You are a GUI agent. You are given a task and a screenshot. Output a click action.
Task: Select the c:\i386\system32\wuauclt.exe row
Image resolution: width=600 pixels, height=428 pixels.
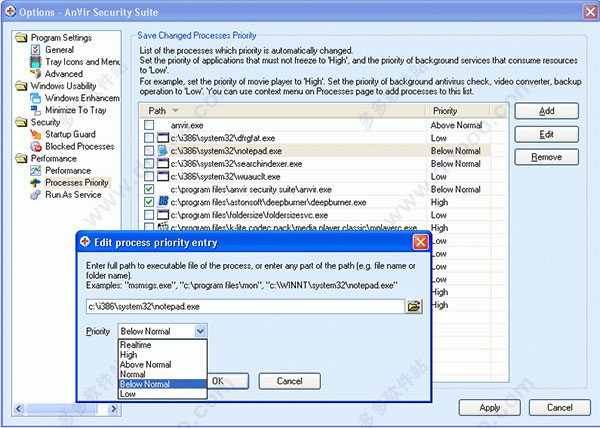click(x=314, y=176)
